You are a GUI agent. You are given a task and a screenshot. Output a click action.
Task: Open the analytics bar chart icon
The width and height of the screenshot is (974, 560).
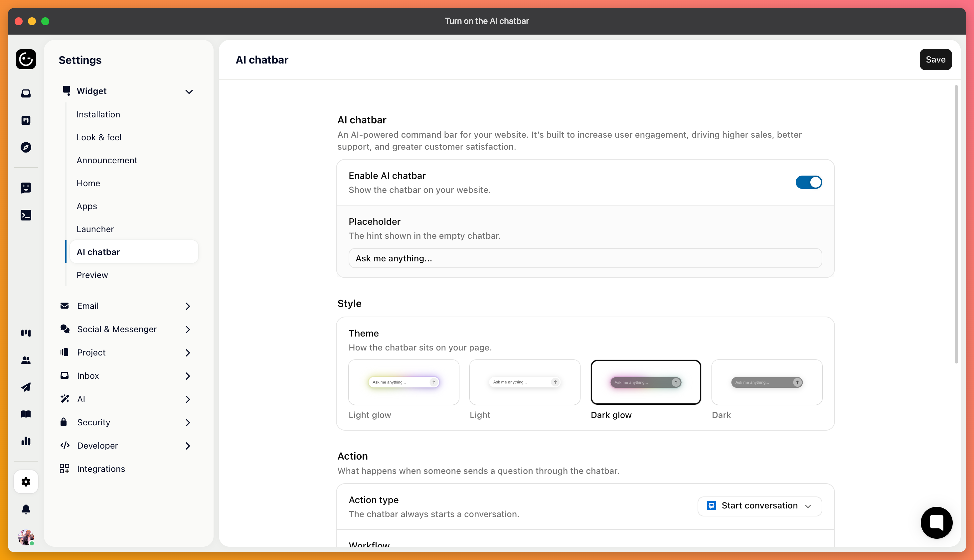pyautogui.click(x=26, y=441)
